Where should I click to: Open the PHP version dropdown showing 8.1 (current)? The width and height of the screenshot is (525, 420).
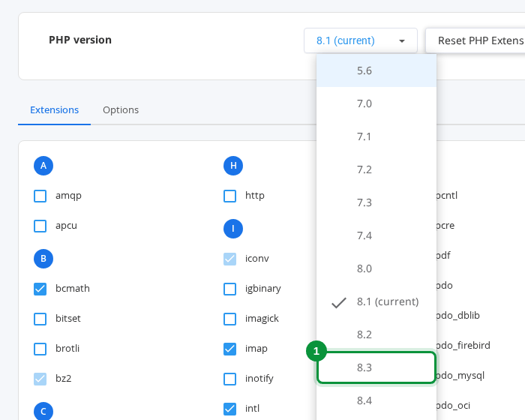pos(361,40)
